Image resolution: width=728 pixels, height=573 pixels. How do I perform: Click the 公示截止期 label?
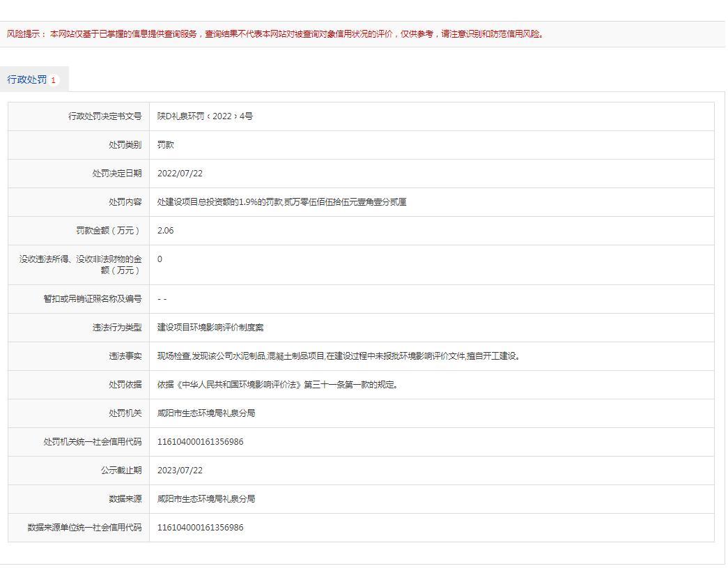click(x=121, y=471)
